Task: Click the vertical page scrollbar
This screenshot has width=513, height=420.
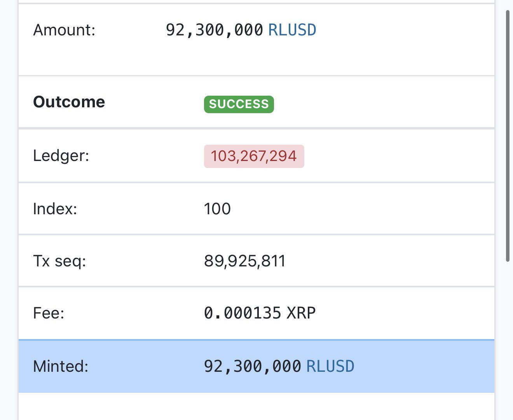Action: (508, 136)
